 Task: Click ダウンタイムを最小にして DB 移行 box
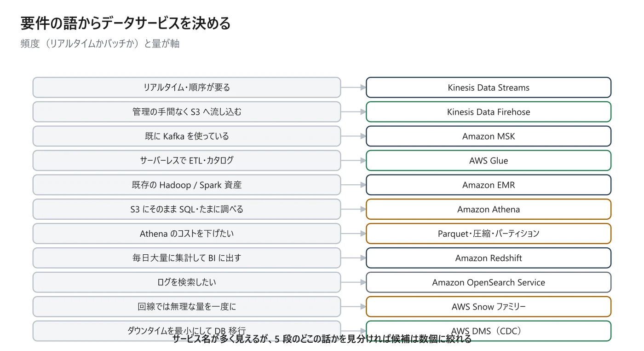pos(187,331)
